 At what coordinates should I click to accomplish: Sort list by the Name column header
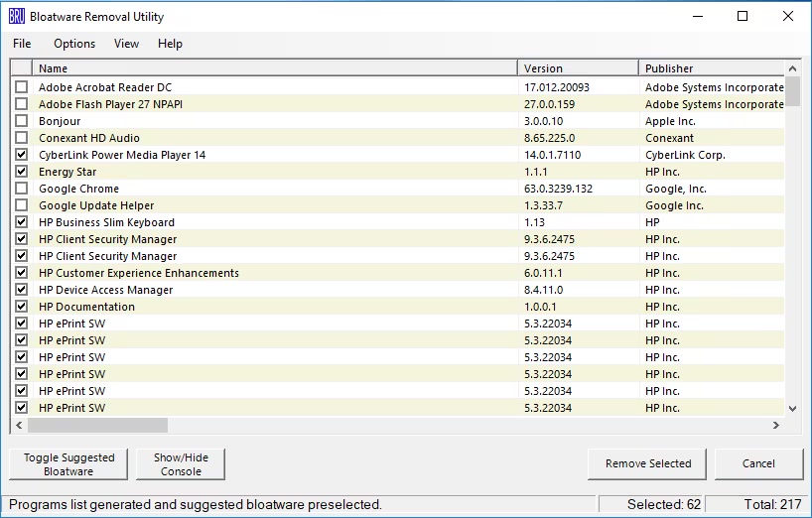pos(275,68)
